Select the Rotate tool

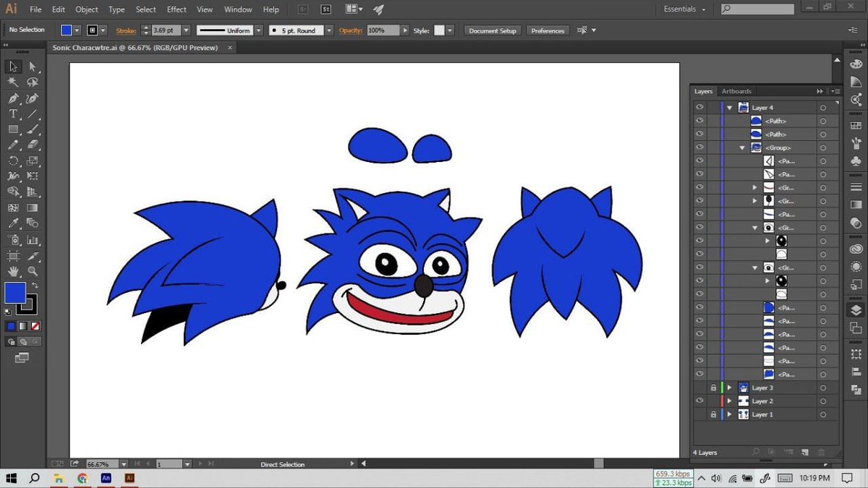tap(13, 160)
